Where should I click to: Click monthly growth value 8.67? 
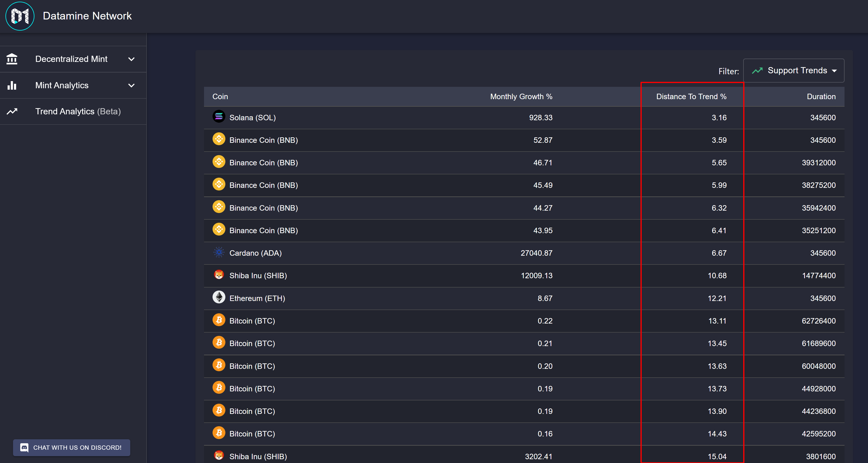545,298
